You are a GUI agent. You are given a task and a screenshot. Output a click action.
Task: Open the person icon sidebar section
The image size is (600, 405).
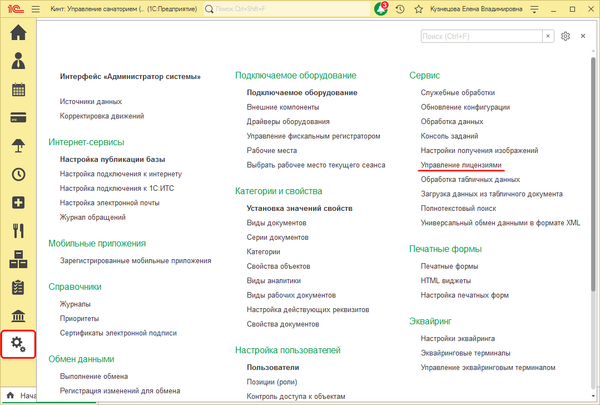point(18,61)
